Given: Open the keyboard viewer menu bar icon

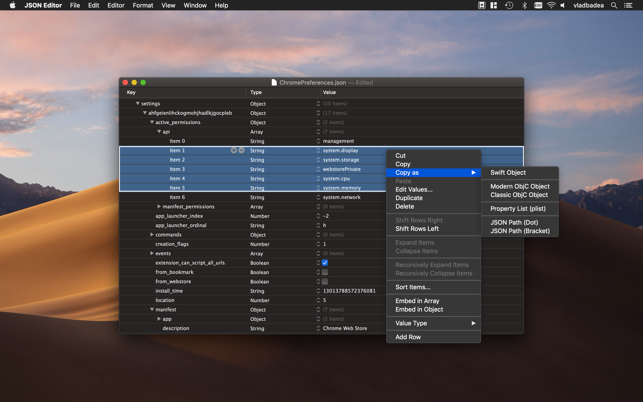Looking at the screenshot, I should click(538, 5).
